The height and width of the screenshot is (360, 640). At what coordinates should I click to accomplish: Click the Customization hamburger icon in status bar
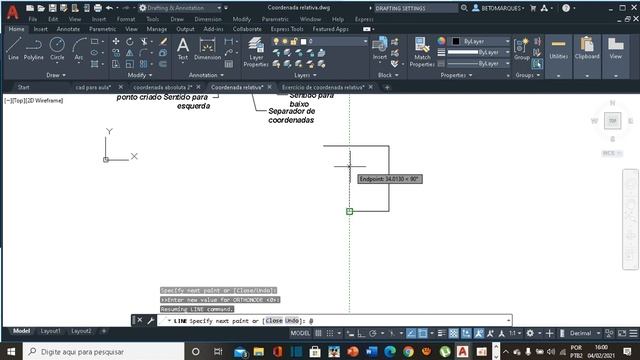pos(633,333)
